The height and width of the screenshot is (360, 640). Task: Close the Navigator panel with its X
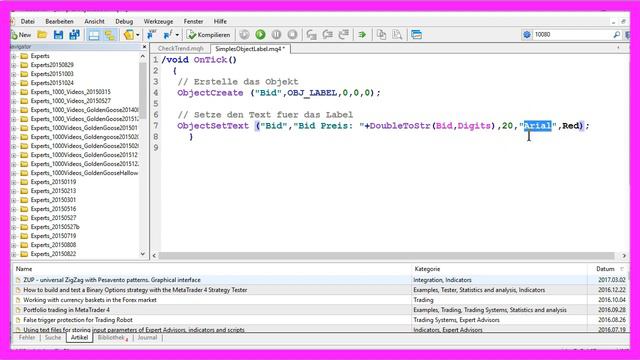coord(144,47)
